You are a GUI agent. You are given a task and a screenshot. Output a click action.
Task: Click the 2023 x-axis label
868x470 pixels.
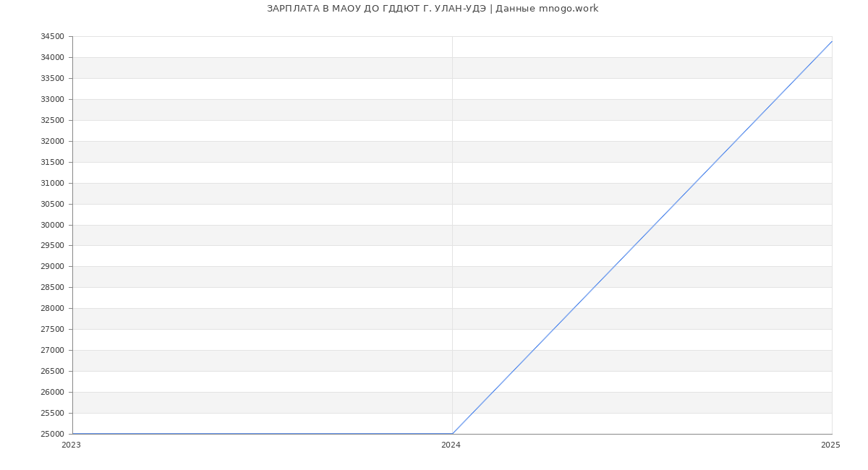(x=71, y=445)
